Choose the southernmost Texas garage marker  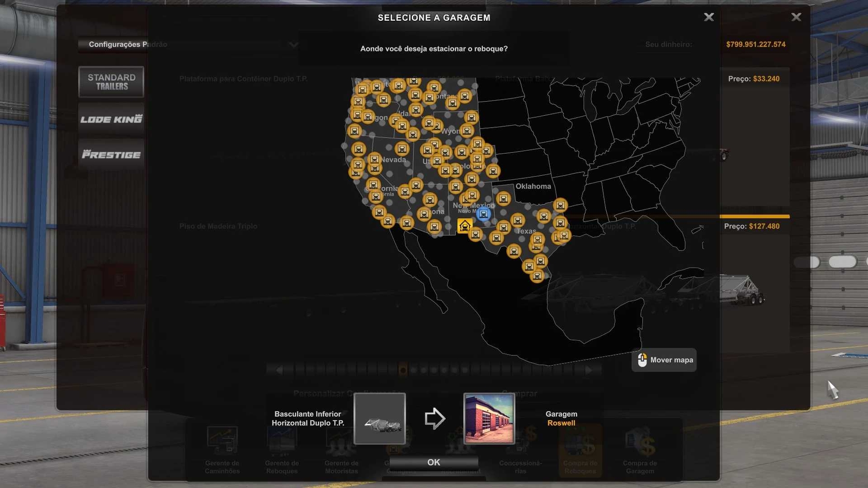point(537,276)
